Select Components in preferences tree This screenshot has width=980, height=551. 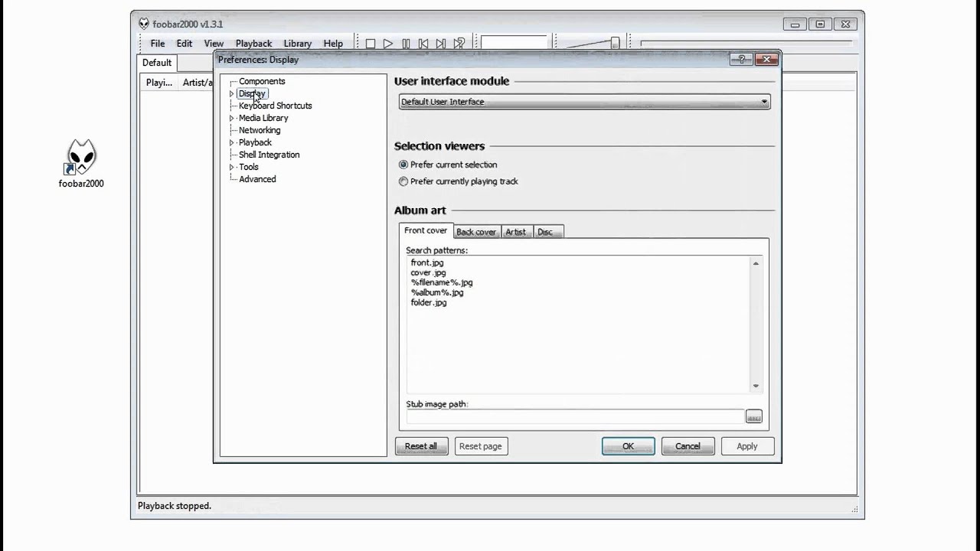tap(262, 81)
